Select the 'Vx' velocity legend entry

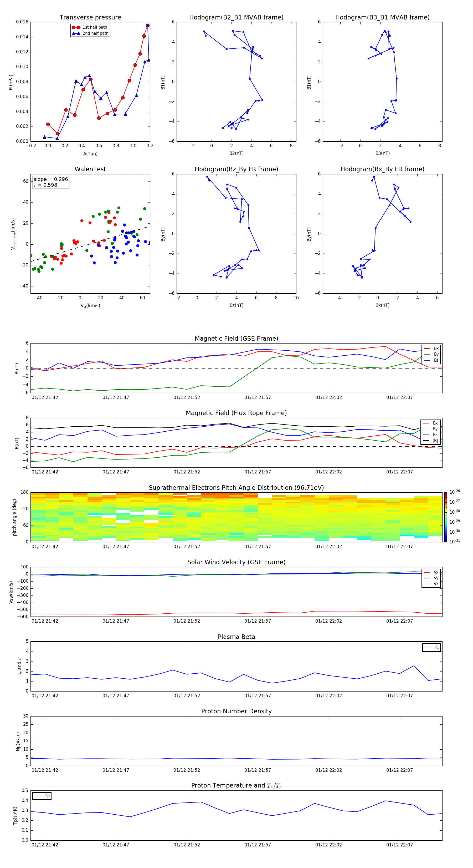coord(431,572)
